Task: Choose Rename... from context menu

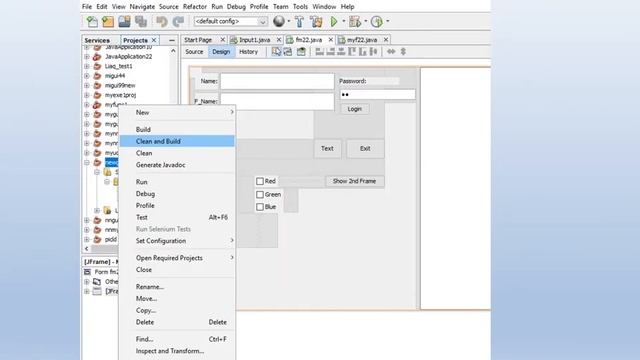Action: pos(177,287)
